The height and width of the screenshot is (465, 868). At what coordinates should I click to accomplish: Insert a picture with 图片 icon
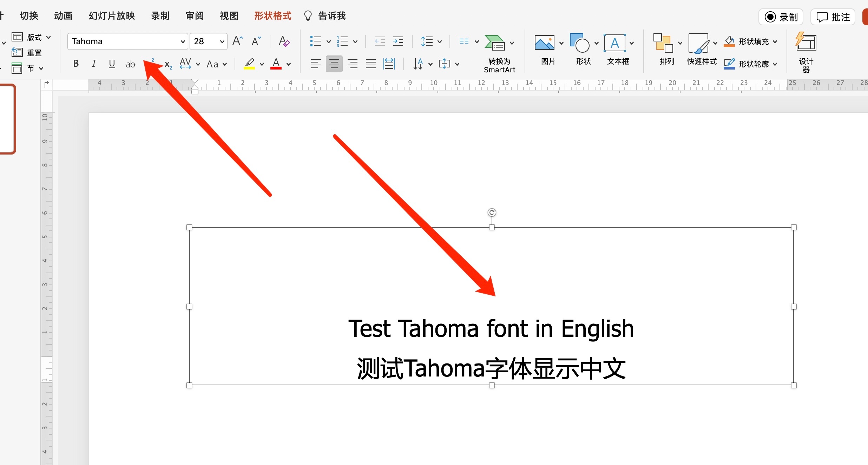(x=544, y=43)
